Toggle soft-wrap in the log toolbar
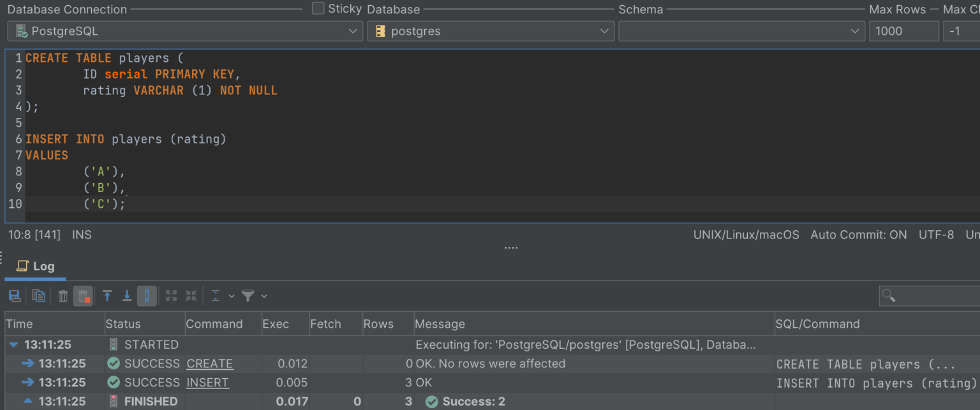The width and height of the screenshot is (980, 410). (147, 295)
